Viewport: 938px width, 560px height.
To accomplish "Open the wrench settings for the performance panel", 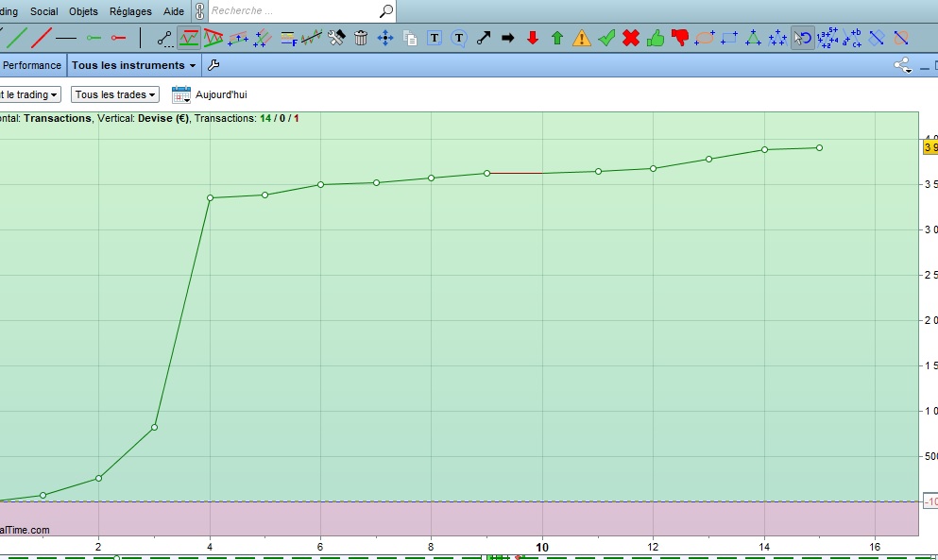I will tap(213, 65).
